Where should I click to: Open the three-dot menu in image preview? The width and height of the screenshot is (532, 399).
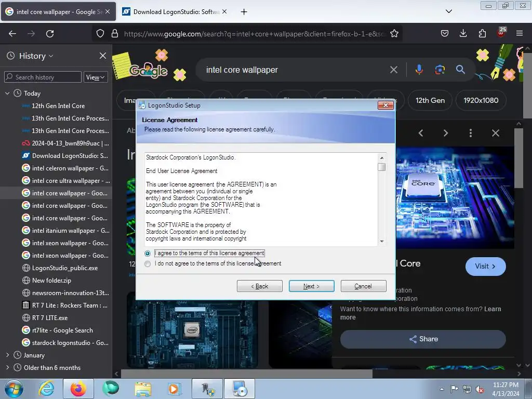click(471, 133)
